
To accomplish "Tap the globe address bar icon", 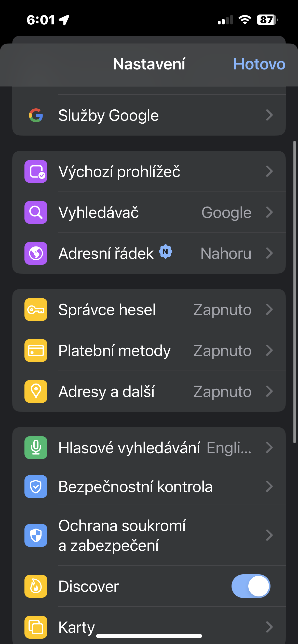I will (36, 253).
